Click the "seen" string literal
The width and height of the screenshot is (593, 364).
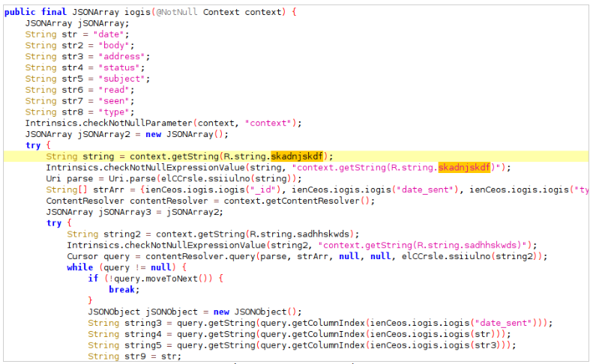coord(114,101)
